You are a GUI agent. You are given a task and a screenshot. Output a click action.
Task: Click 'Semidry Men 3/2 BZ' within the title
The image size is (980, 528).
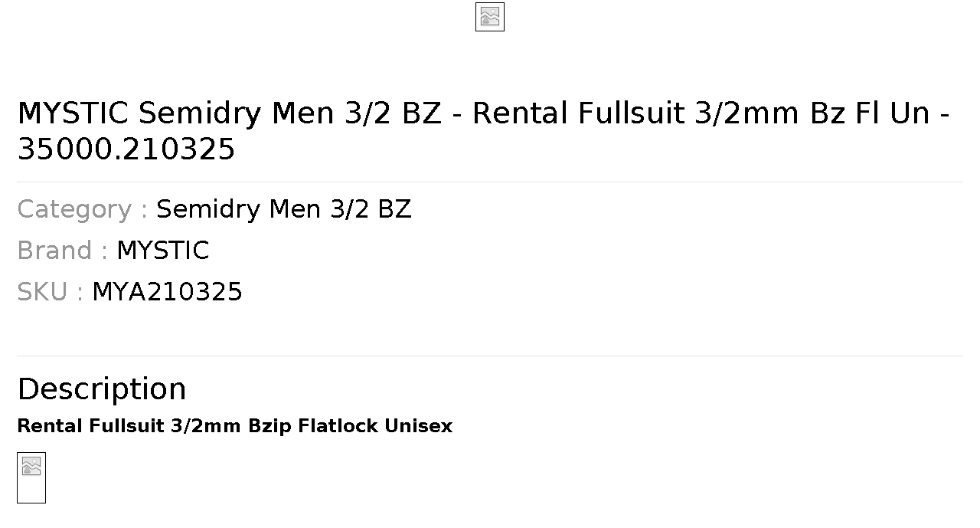(x=290, y=113)
